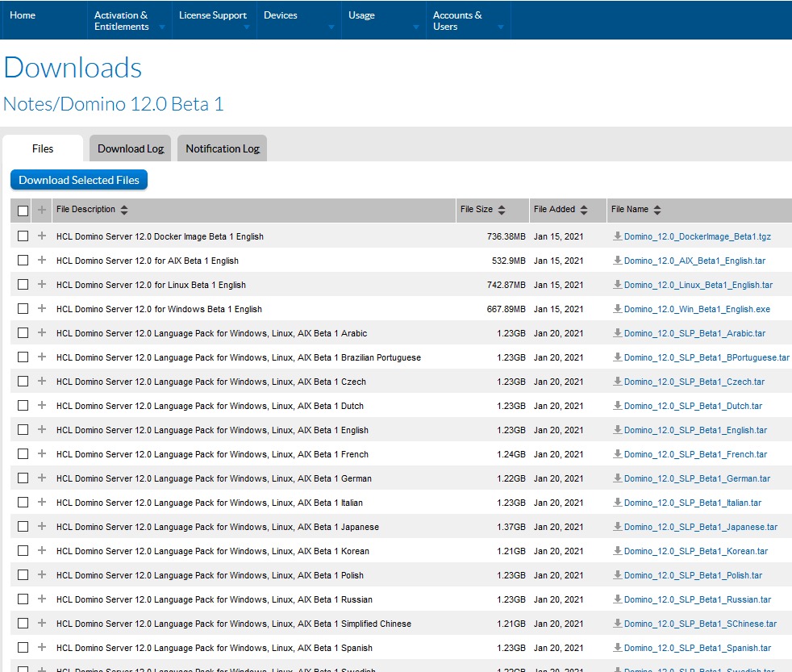Open the Notification Log tab
792x672 pixels.
pyautogui.click(x=223, y=148)
